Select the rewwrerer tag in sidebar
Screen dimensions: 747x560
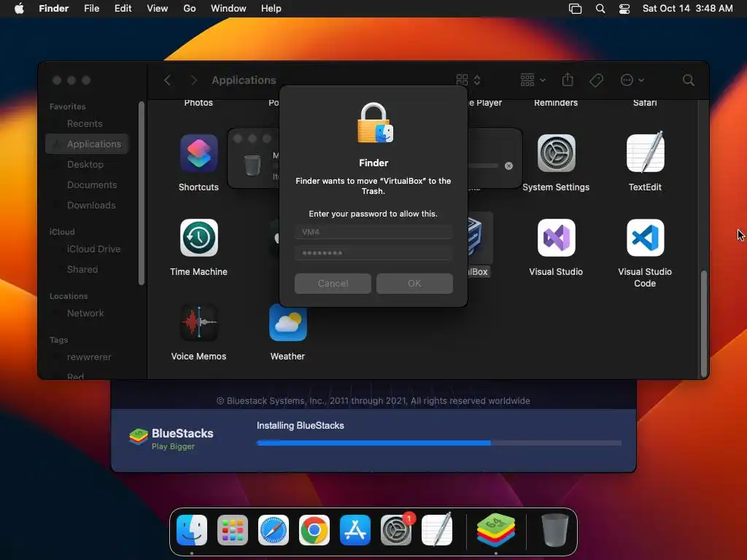(x=88, y=357)
